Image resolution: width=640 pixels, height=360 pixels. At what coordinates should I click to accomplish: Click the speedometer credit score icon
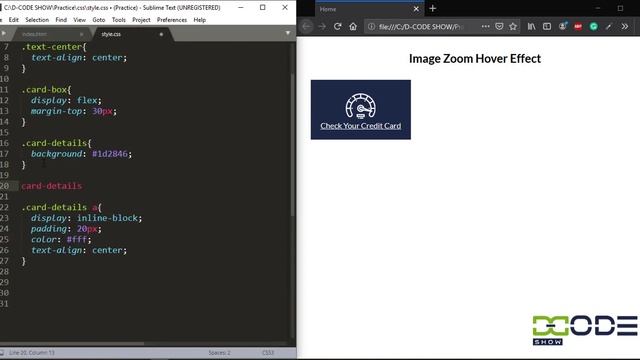click(x=360, y=106)
